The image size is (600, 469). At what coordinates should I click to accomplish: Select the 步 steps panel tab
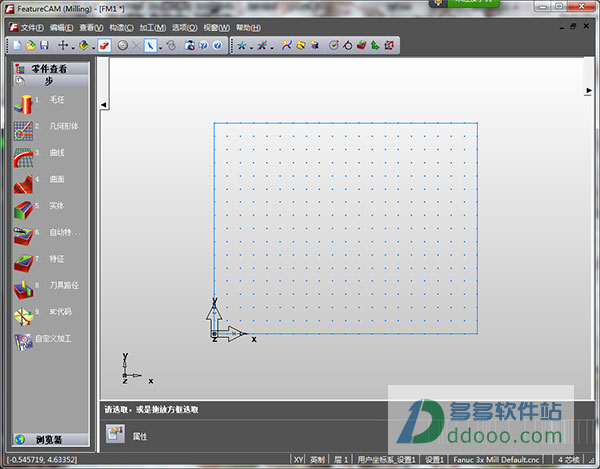coord(51,81)
